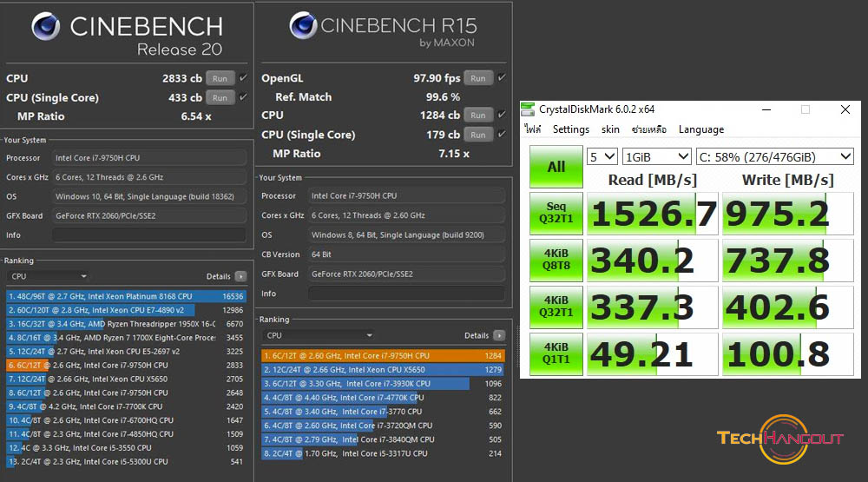Open the drive dropdown showing C: 58%
This screenshot has width=868, height=482.
tap(775, 157)
